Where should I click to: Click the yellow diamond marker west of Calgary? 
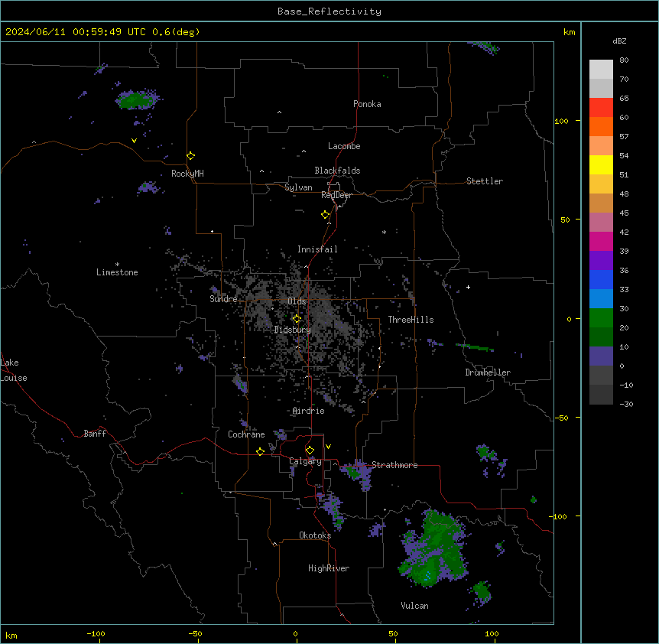click(x=260, y=451)
